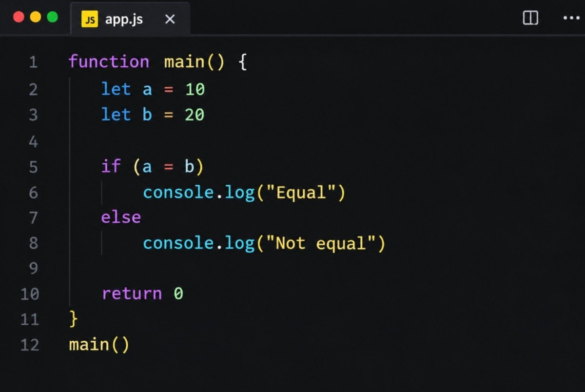Close the app.js tab
Image resolution: width=585 pixels, height=392 pixels.
[170, 19]
